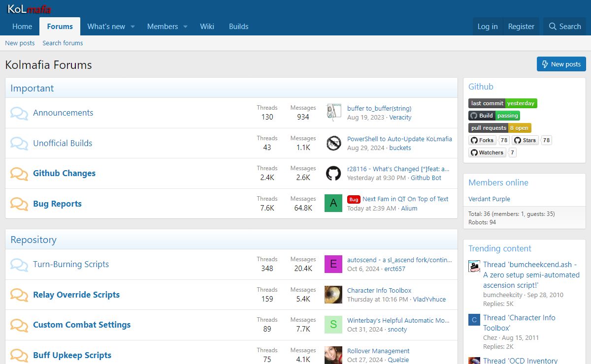
Task: Open the Announcements forum
Action: coord(63,113)
